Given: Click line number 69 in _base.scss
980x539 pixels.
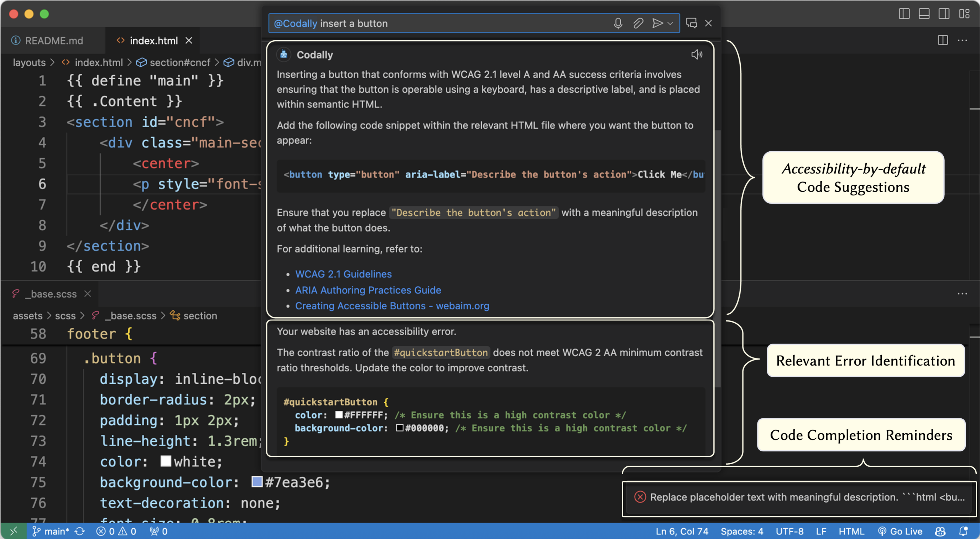Looking at the screenshot, I should click(38, 358).
